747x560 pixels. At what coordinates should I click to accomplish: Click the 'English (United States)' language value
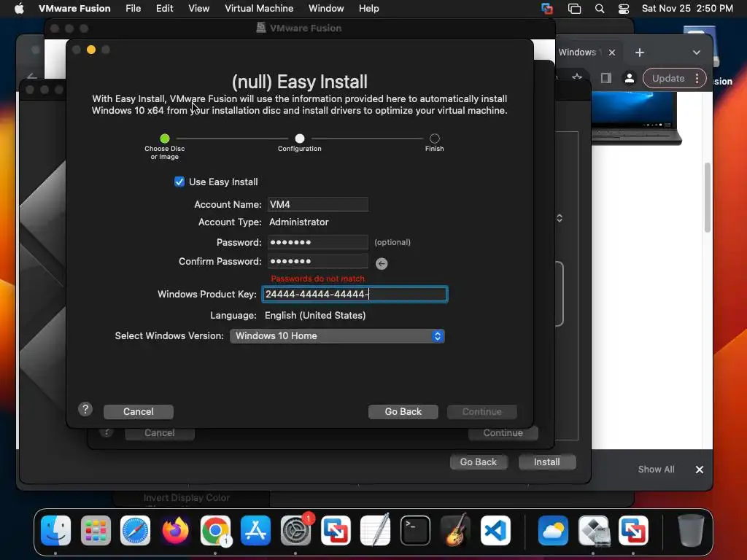point(315,315)
